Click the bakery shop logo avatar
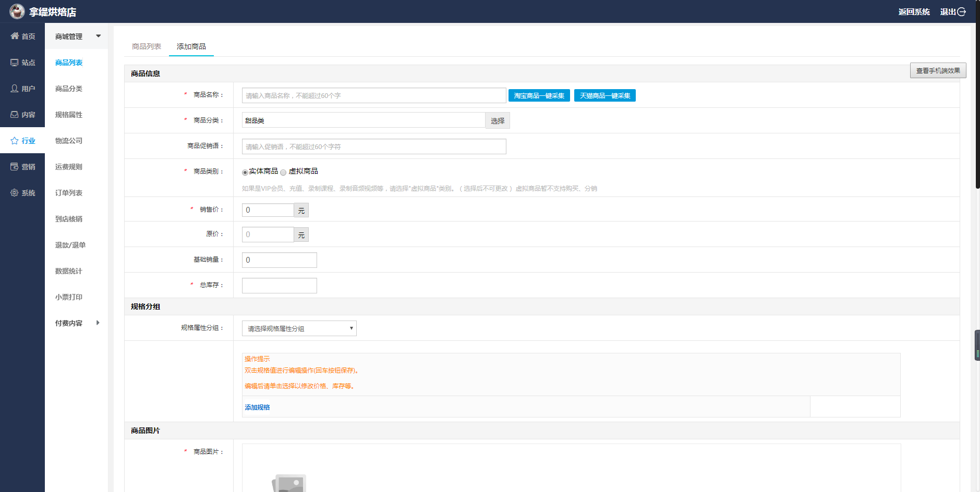980x492 pixels. tap(17, 11)
